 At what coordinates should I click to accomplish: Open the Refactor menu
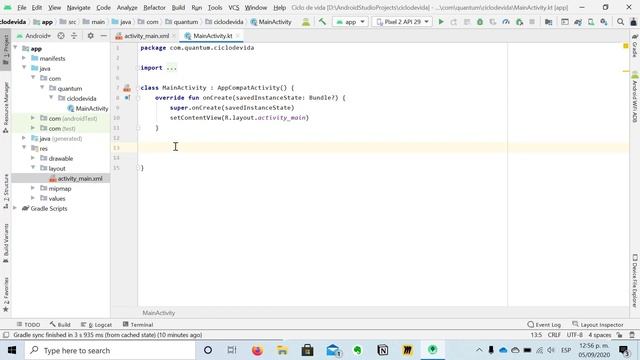154,7
